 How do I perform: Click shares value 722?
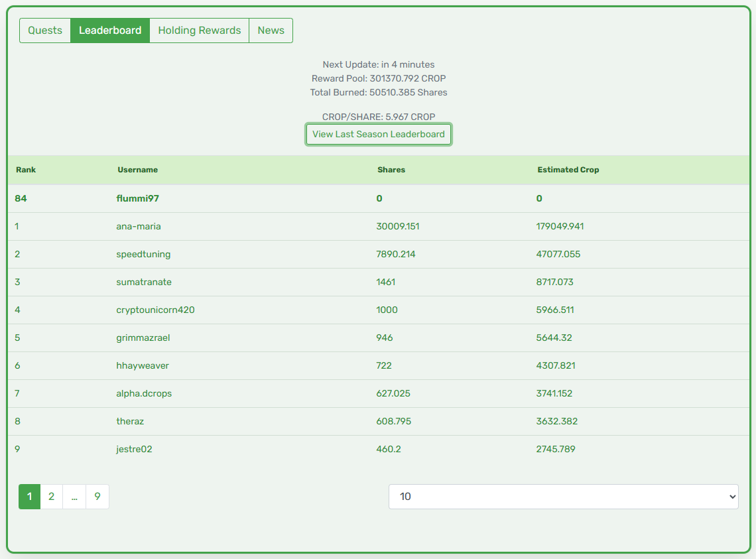click(384, 365)
